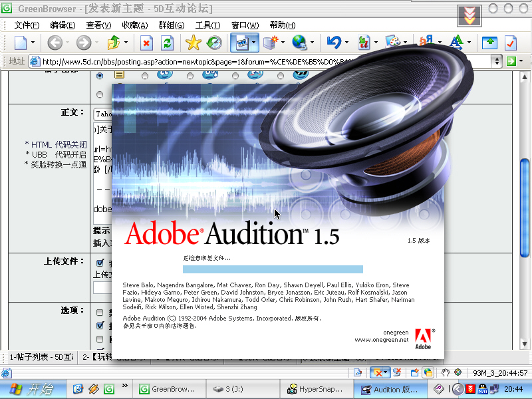Switch to HyperSnap taskbar button
Image resolution: width=532 pixels, height=399 pixels.
coord(315,389)
